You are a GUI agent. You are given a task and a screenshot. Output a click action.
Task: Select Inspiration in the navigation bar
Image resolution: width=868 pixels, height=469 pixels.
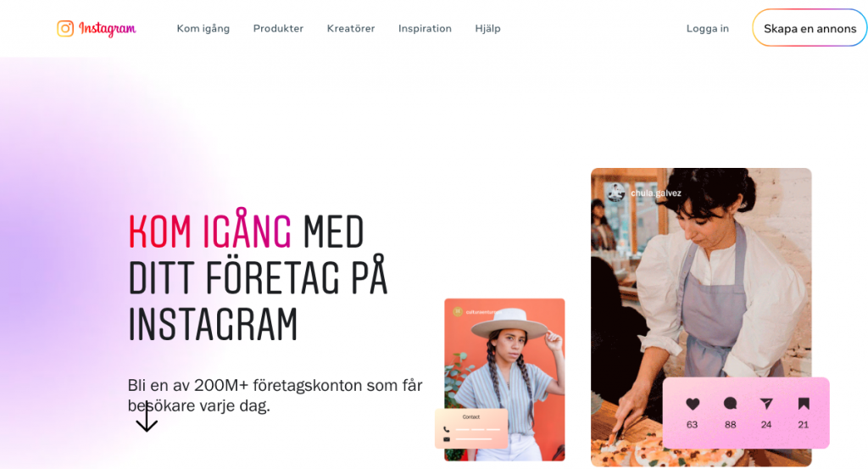pos(425,28)
